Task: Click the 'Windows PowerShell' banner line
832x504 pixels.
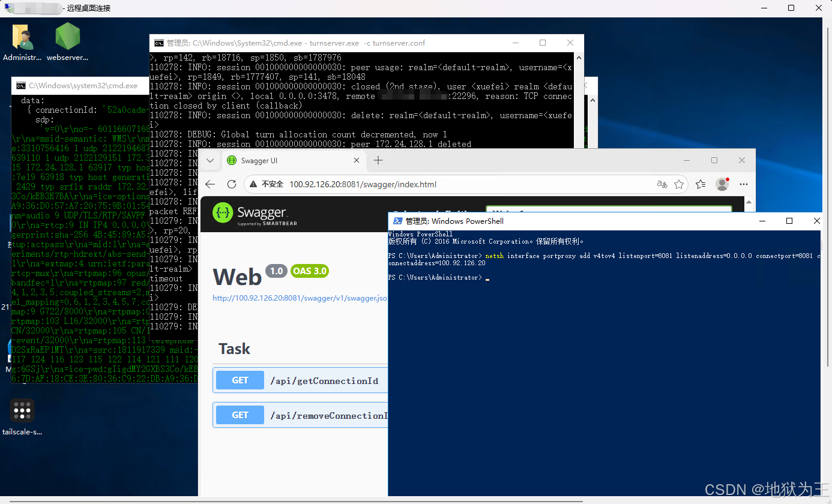Action: click(420, 234)
